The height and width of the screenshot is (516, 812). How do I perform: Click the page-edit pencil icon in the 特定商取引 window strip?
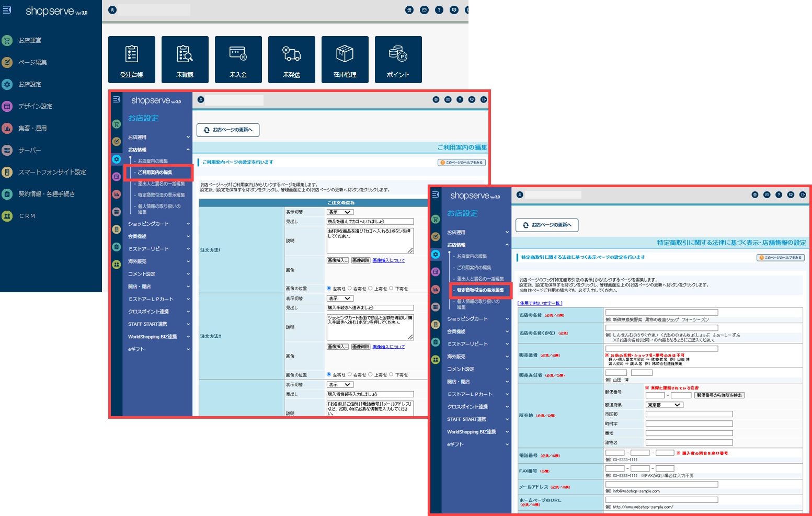coord(436,236)
